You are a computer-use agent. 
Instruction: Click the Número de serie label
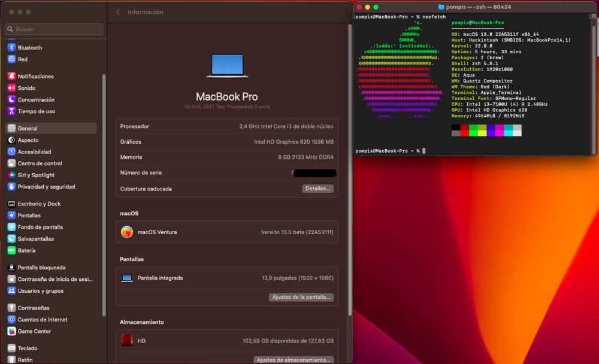[141, 172]
